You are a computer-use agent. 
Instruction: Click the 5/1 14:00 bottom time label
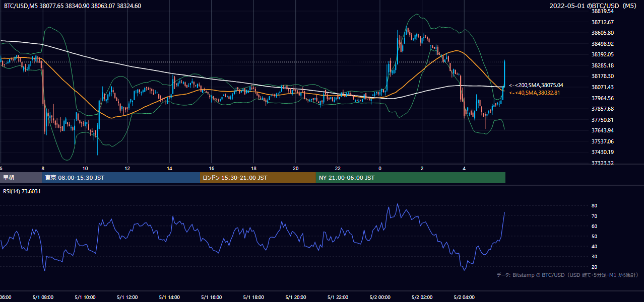169,297
